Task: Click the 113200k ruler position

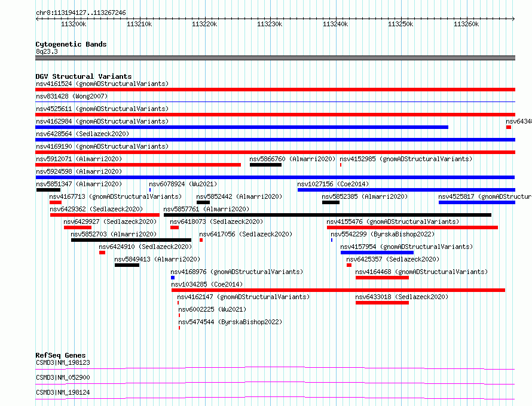Action: tap(74, 24)
